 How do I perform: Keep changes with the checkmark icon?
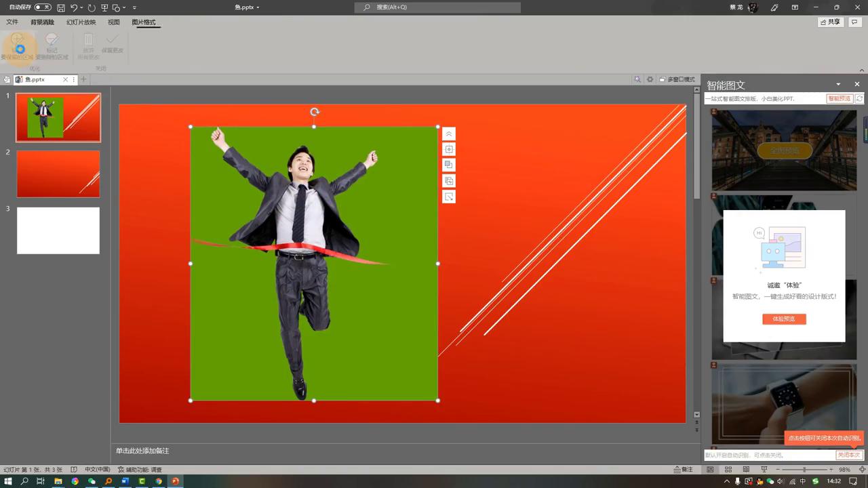113,44
